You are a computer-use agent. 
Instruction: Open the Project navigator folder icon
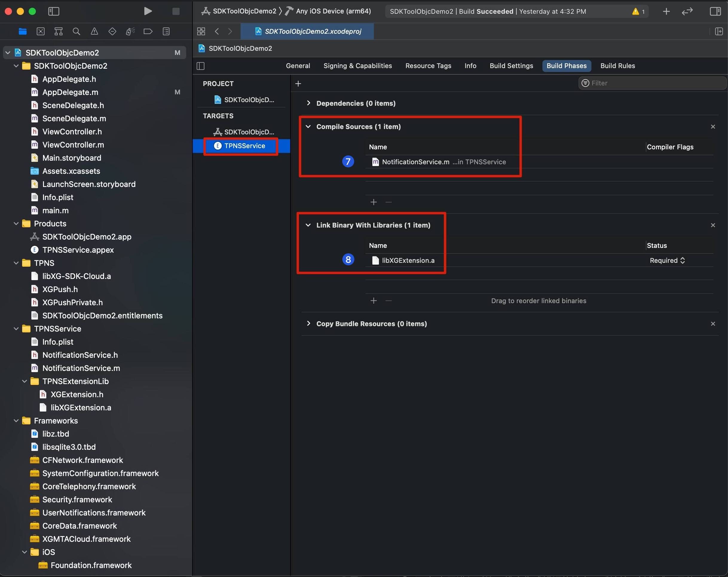(x=23, y=31)
